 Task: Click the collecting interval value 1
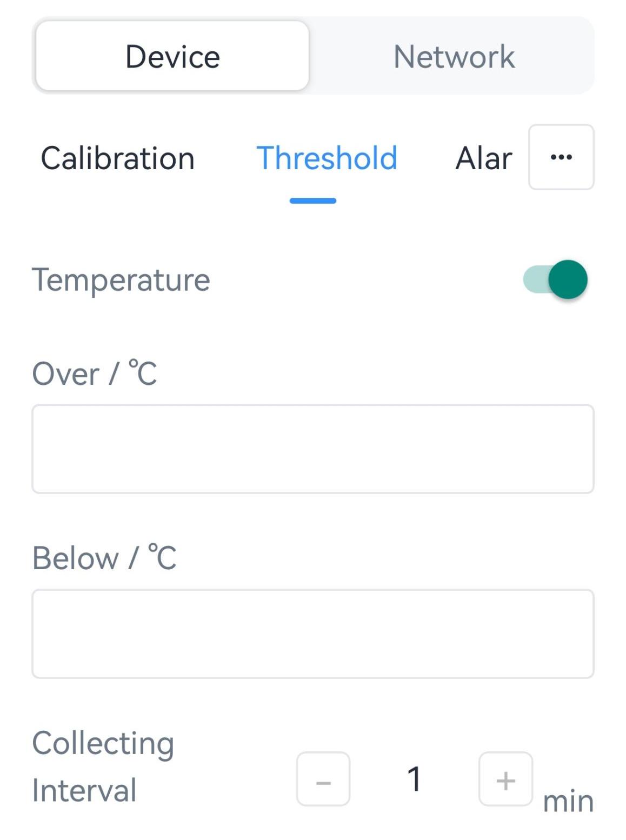[x=414, y=779]
